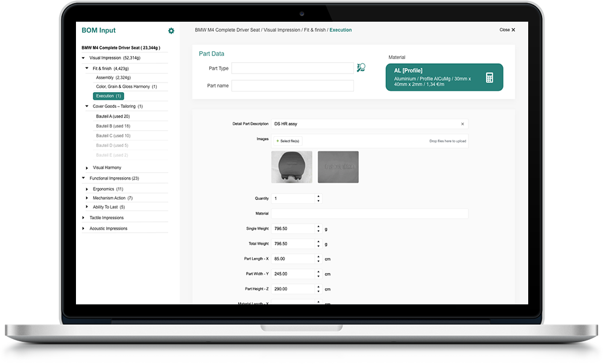Select Bauteil E (used 2)
This screenshot has width=603, height=364.
coord(112,155)
